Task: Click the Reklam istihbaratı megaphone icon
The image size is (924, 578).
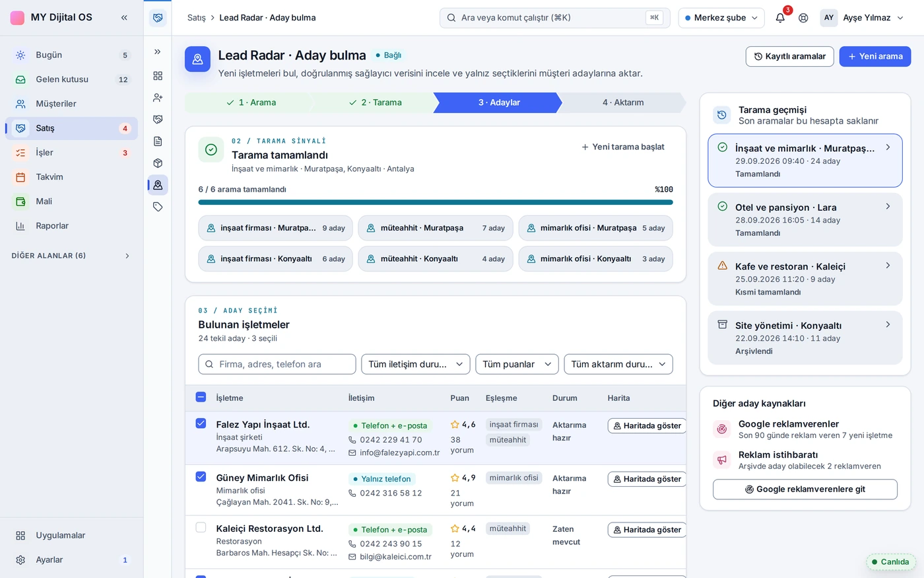Action: (x=722, y=460)
